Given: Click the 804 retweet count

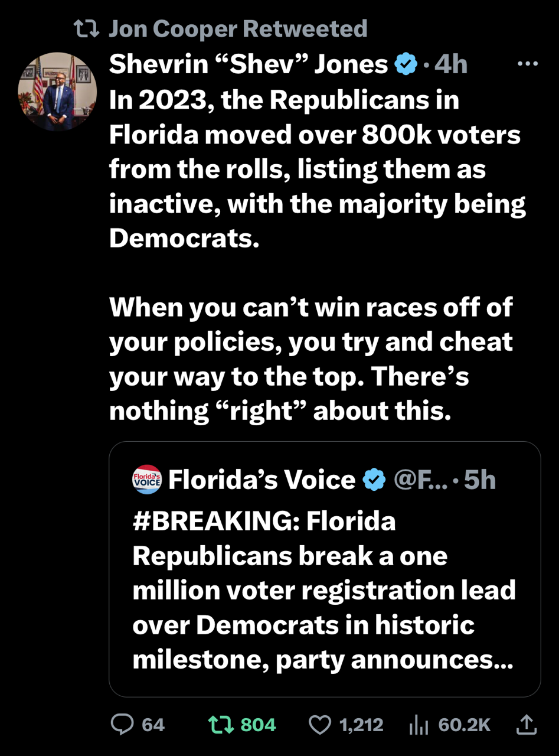Looking at the screenshot, I should click(259, 725).
